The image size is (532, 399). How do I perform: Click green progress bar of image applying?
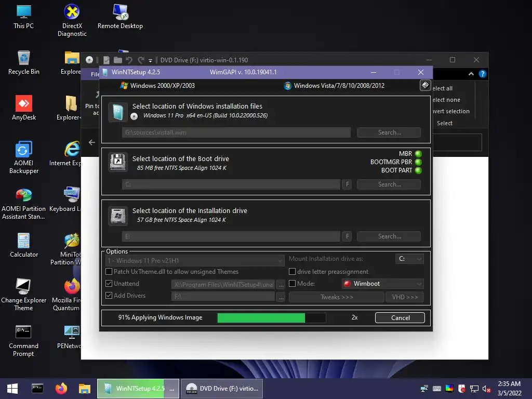coord(271,318)
